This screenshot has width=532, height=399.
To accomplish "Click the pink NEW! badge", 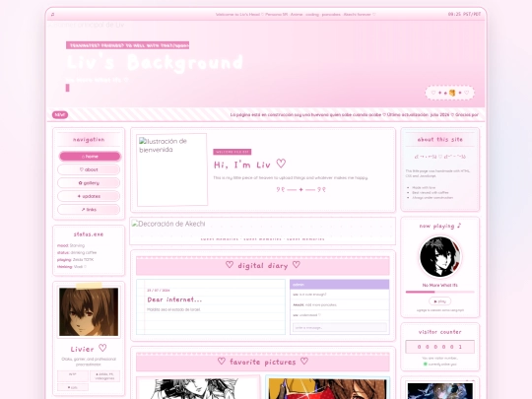I will pyautogui.click(x=60, y=114).
